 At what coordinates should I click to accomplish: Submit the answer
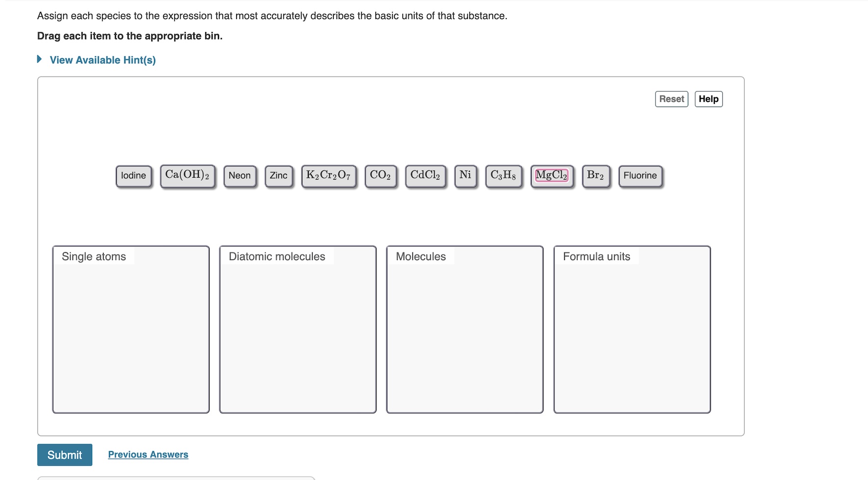pyautogui.click(x=64, y=454)
